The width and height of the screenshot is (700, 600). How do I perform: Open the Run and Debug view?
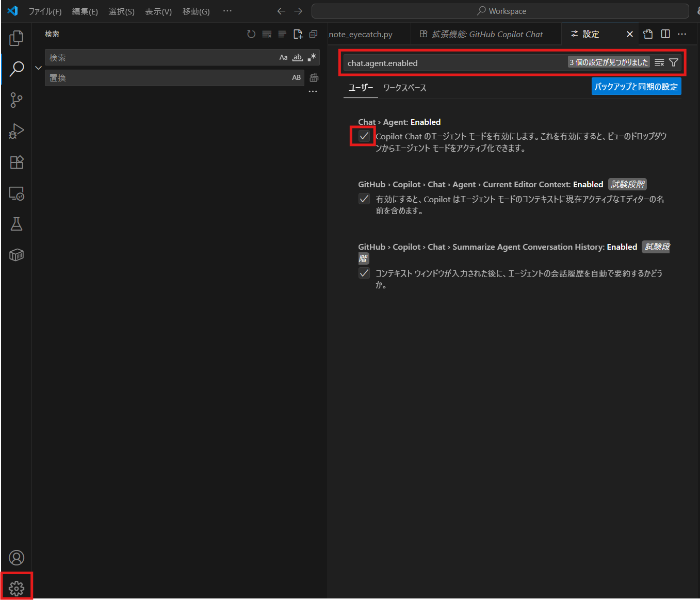point(17,131)
